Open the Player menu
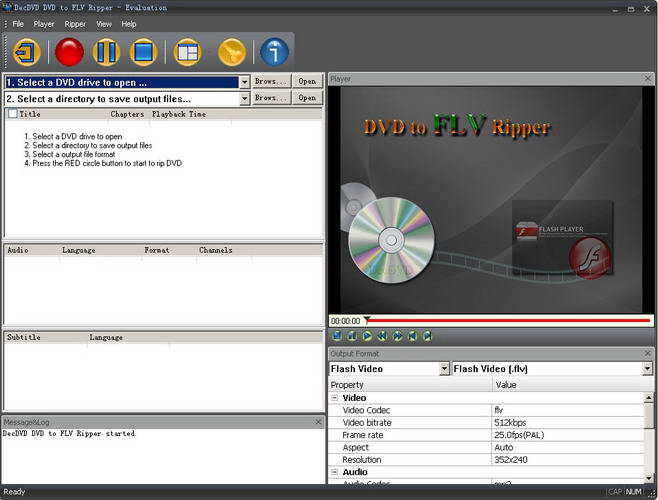 44,24
